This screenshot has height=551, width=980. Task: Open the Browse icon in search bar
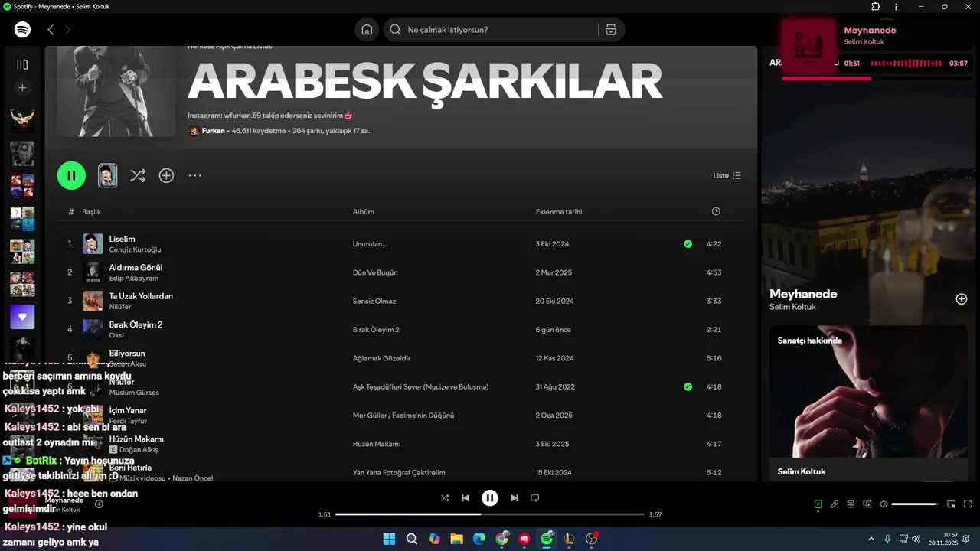[x=610, y=30]
